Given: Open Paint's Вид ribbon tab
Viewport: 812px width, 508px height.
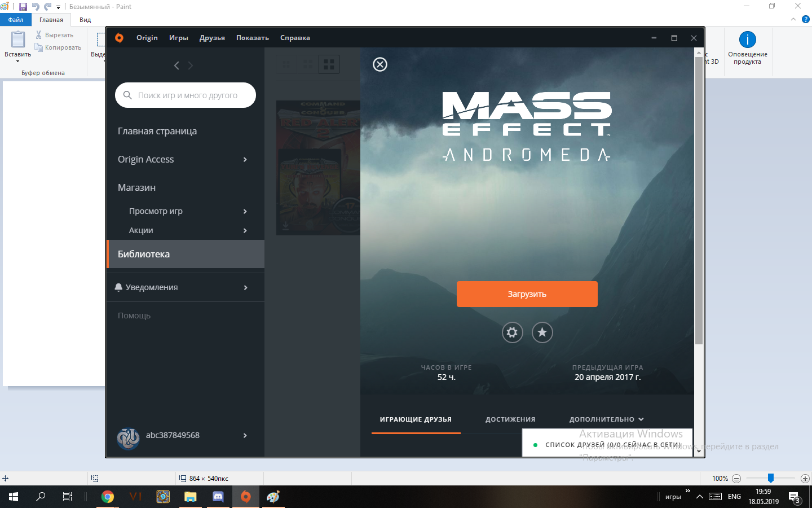Looking at the screenshot, I should [x=85, y=20].
